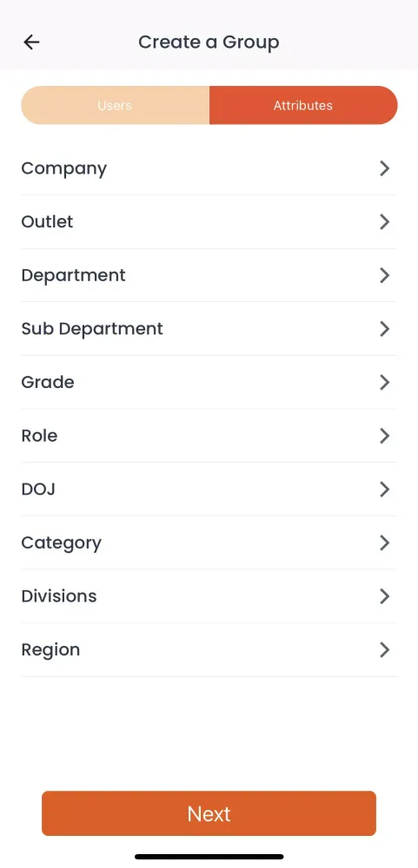Click the chevron icon next to Role
The width and height of the screenshot is (418, 868).
pyautogui.click(x=384, y=436)
